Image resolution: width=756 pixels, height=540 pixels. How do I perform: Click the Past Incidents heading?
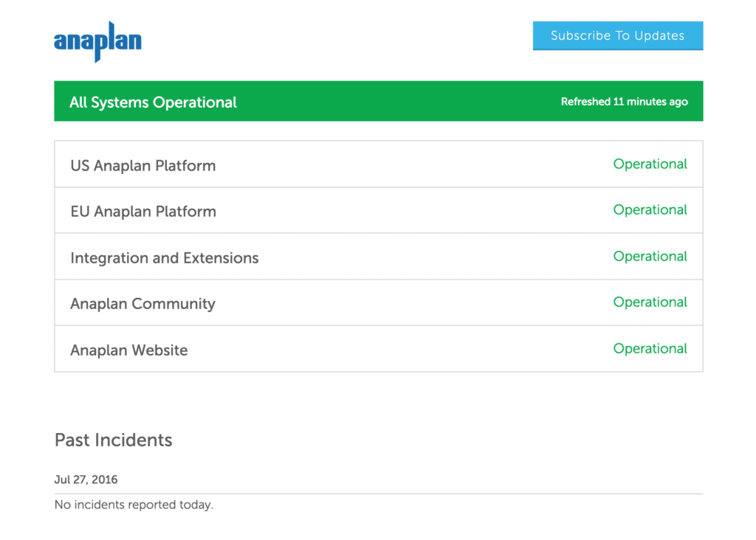[113, 440]
